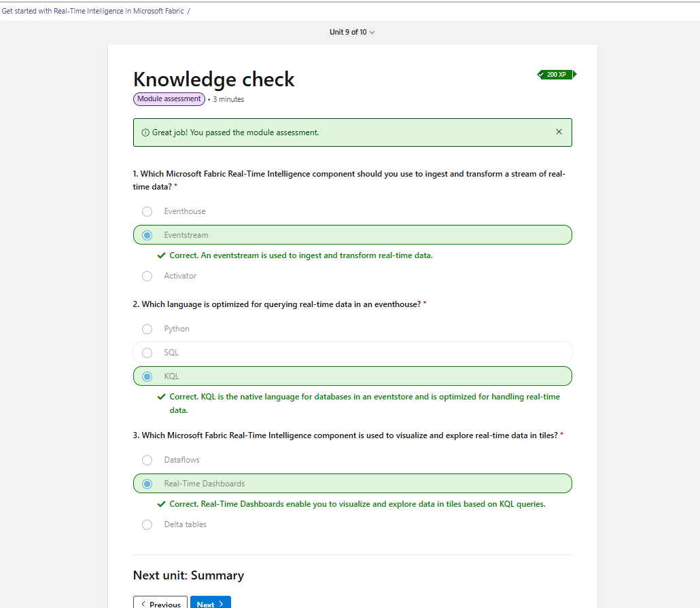700x608 pixels.
Task: Pick the Dataflows radio option
Action: (x=147, y=460)
